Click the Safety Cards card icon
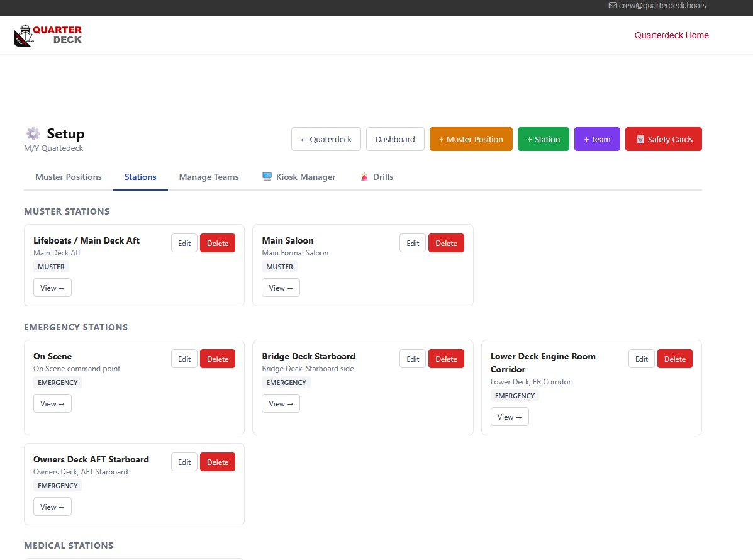The image size is (753, 560). coord(640,139)
